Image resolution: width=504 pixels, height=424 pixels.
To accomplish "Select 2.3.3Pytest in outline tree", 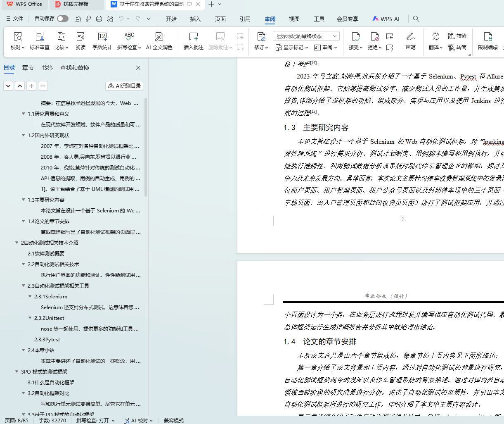I will click(47, 339).
